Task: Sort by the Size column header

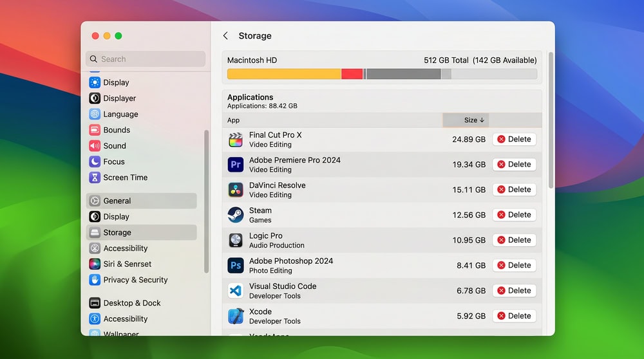Action: (466, 120)
